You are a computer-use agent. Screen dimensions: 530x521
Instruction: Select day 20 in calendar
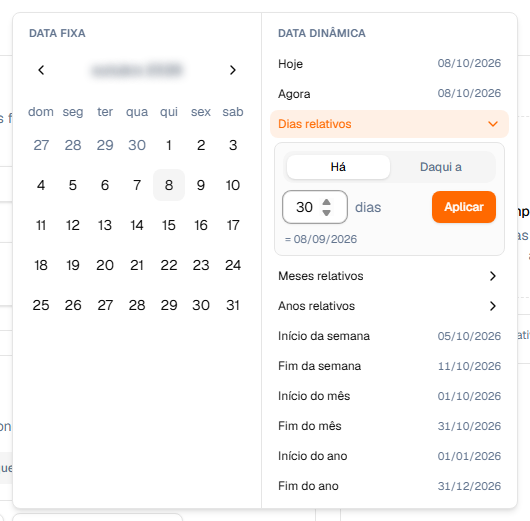(x=105, y=265)
